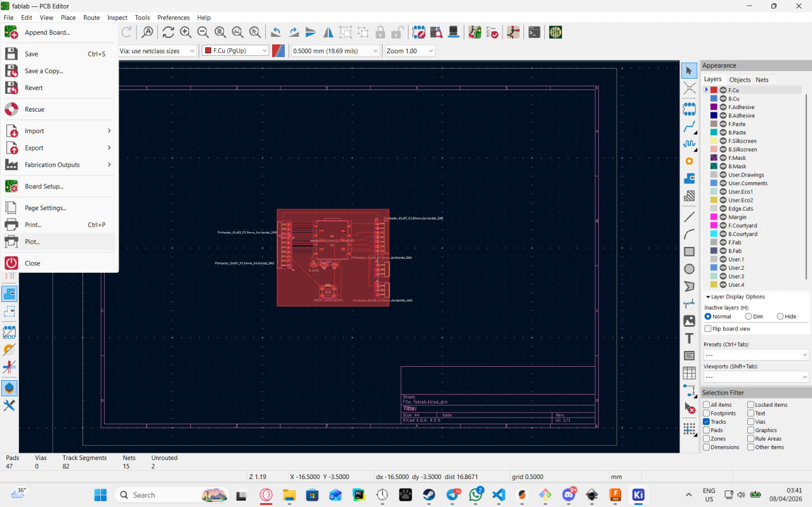Select the Draw Circle tool
The image size is (812, 507).
click(689, 269)
